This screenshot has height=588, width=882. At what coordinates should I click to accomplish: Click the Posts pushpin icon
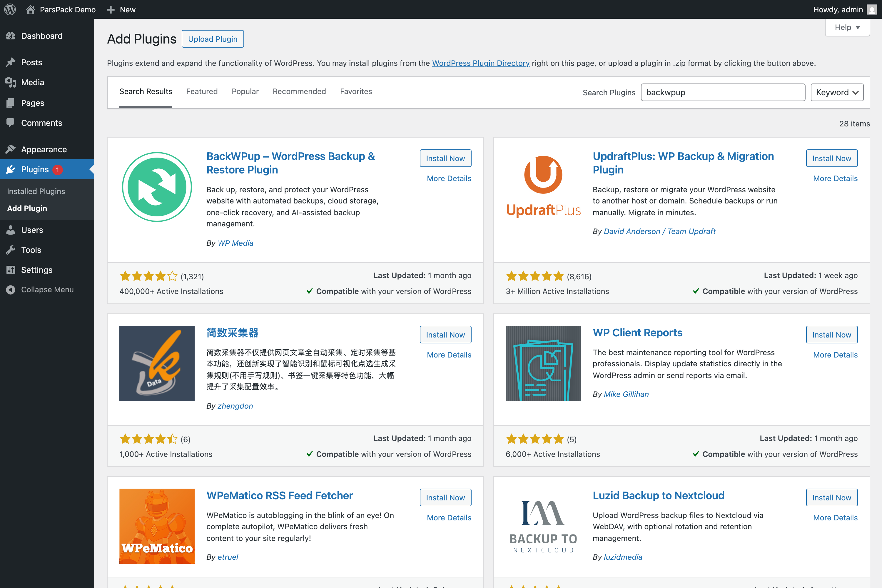(x=11, y=62)
